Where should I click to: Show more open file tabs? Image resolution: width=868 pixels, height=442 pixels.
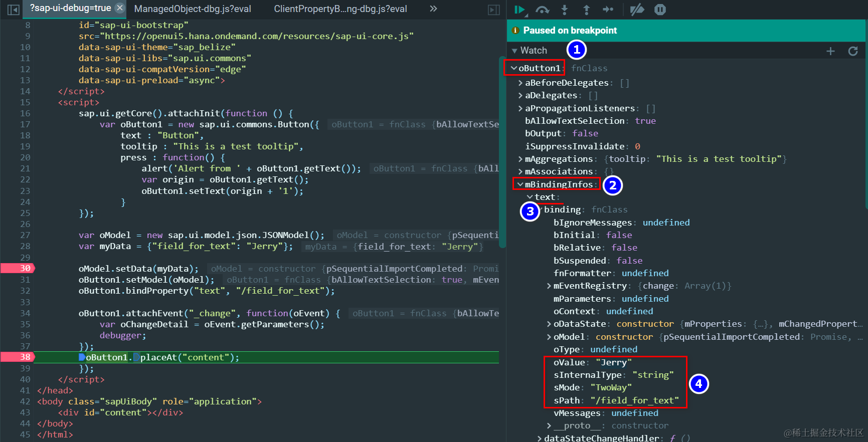(x=433, y=9)
